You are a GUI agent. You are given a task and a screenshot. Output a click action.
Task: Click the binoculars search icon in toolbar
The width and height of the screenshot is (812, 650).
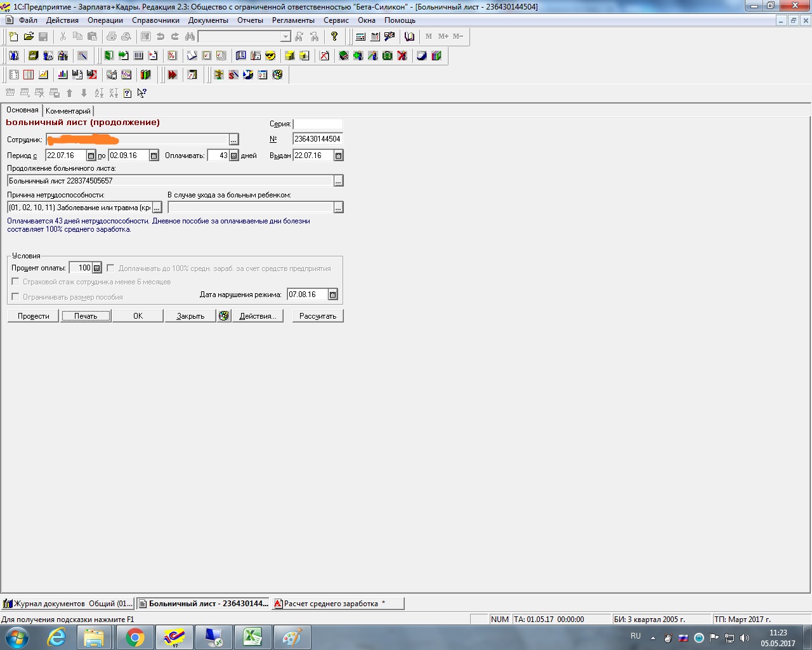(x=190, y=37)
